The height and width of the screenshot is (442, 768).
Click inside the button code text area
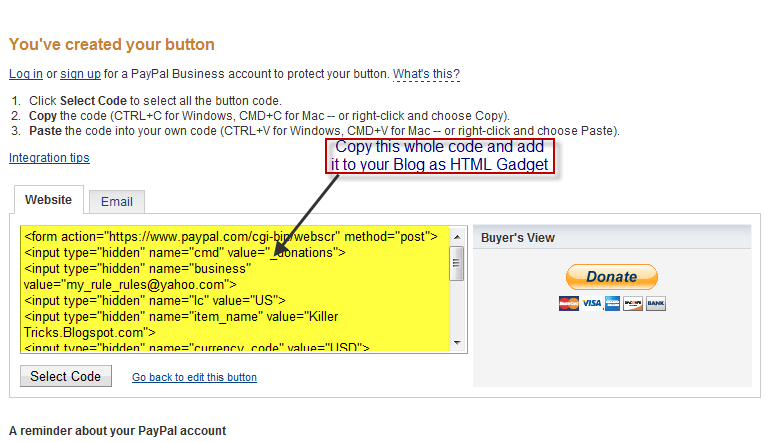(235, 289)
